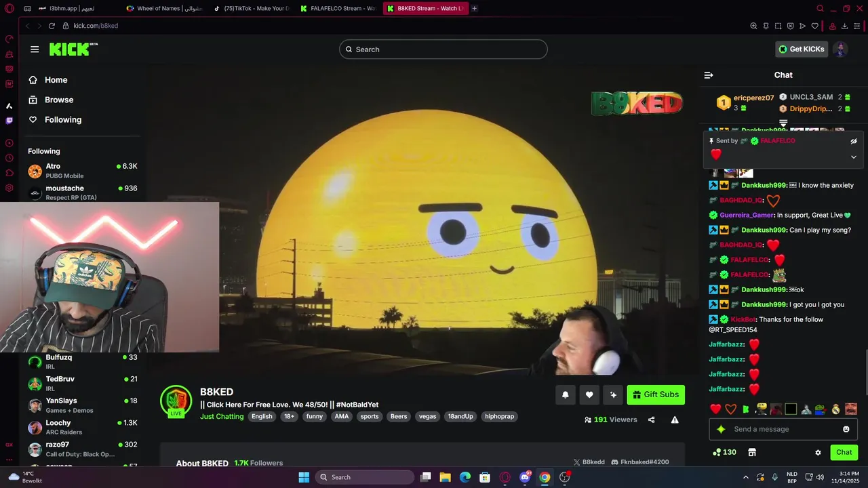Send message with green Chat button
This screenshot has width=868, height=488.
click(844, 452)
